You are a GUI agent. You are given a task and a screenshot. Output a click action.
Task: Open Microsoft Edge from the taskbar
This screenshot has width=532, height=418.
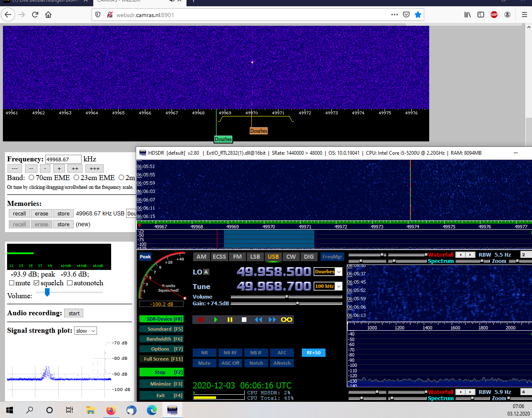coord(152,410)
